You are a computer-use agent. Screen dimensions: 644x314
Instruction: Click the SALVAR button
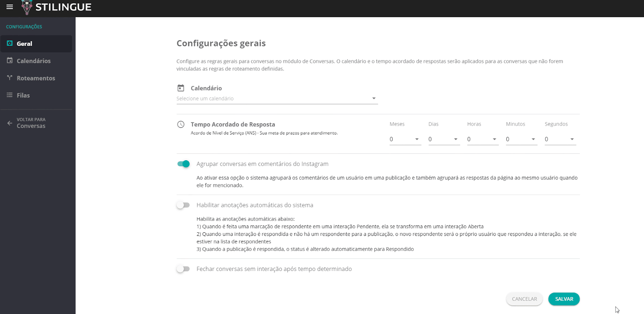pos(564,299)
